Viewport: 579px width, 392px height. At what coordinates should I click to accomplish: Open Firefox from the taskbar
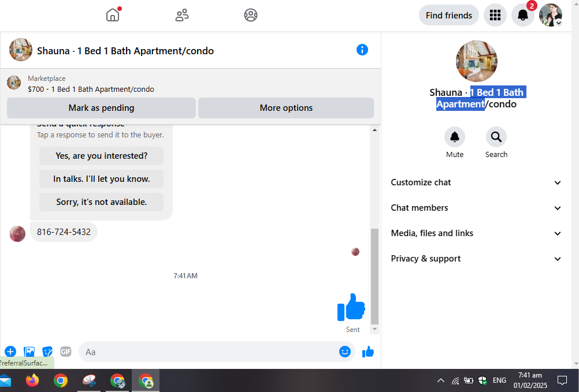coord(32,380)
